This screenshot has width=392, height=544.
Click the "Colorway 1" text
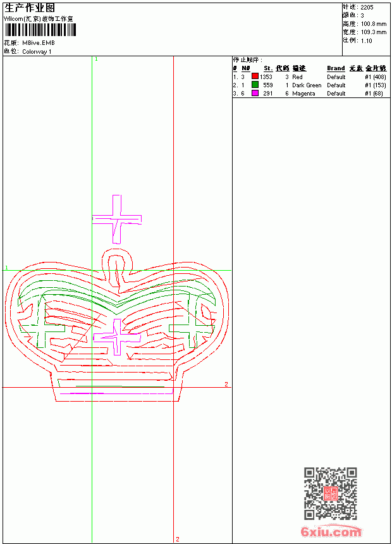tap(37, 52)
